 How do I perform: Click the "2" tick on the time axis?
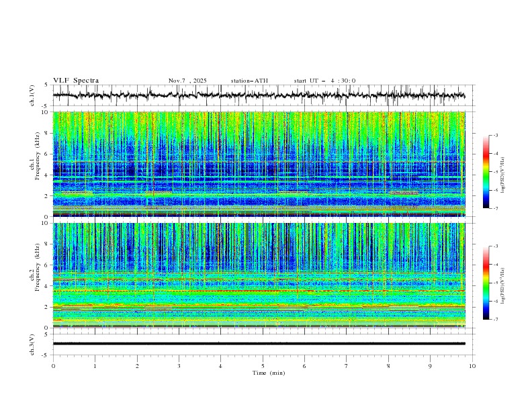click(137, 366)
